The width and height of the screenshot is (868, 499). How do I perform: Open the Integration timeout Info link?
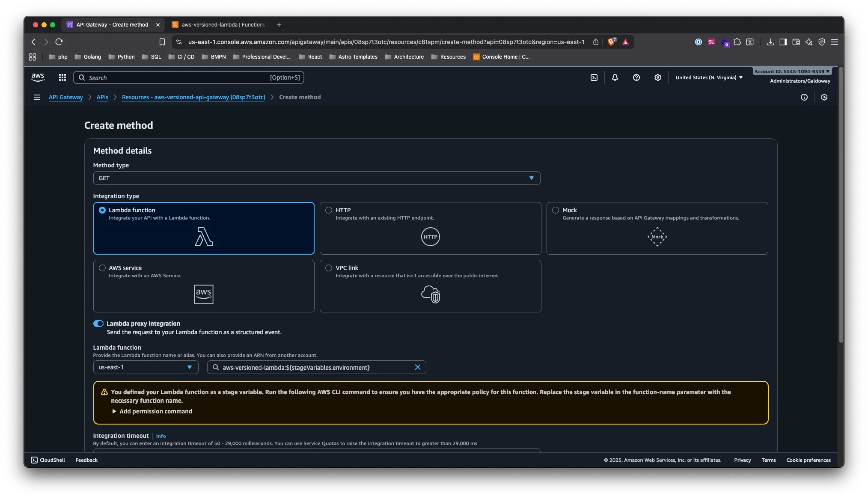161,436
